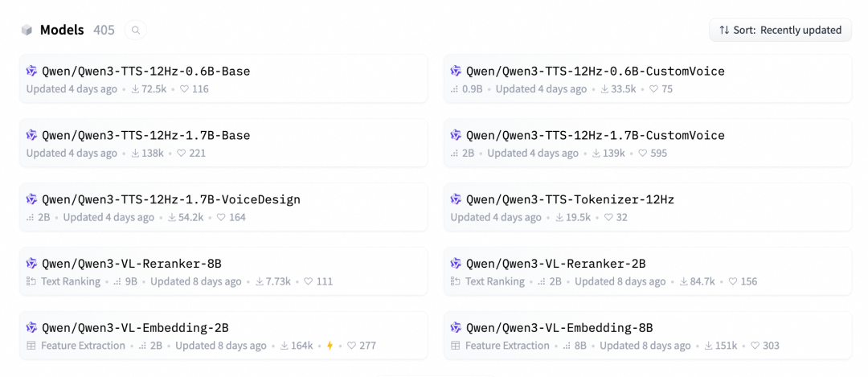Click the Models cube icon
This screenshot has width=868, height=377.
point(27,31)
